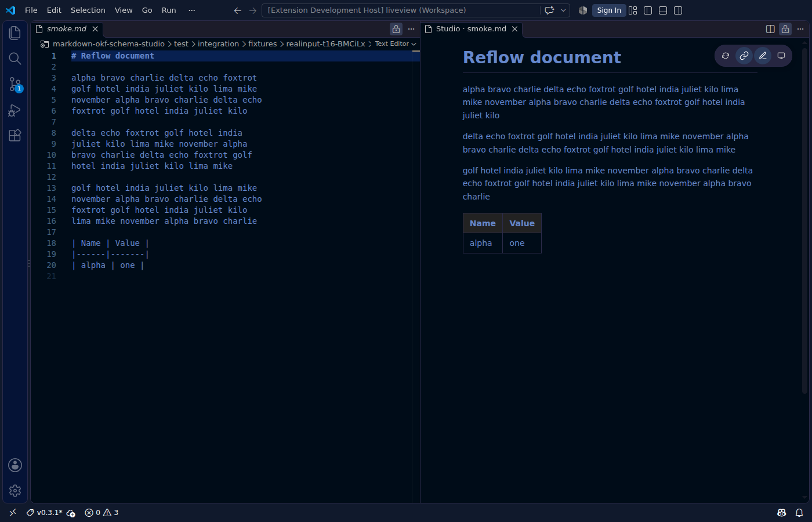Open the Explorer view in activity bar
Image resolution: width=812 pixels, height=522 pixels.
(15, 33)
